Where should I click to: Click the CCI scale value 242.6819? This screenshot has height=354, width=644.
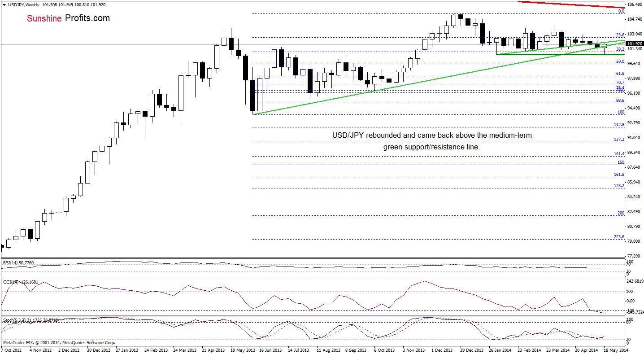click(x=635, y=282)
